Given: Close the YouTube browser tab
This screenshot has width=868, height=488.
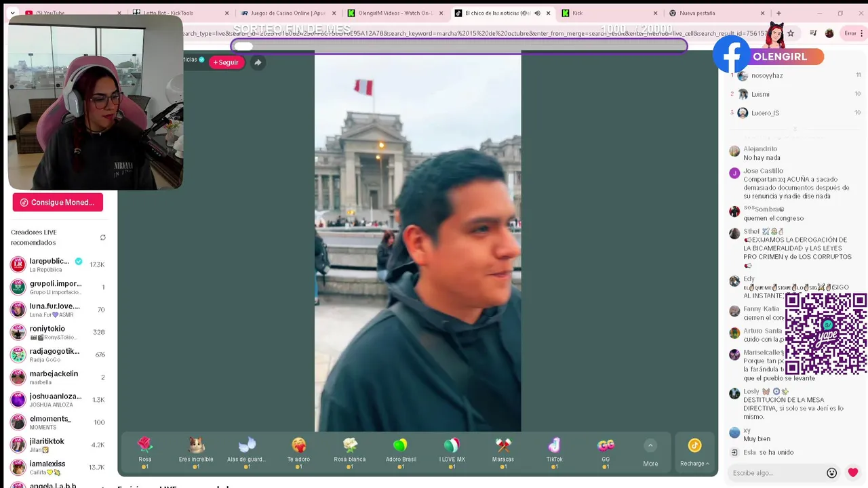Looking at the screenshot, I should point(119,13).
